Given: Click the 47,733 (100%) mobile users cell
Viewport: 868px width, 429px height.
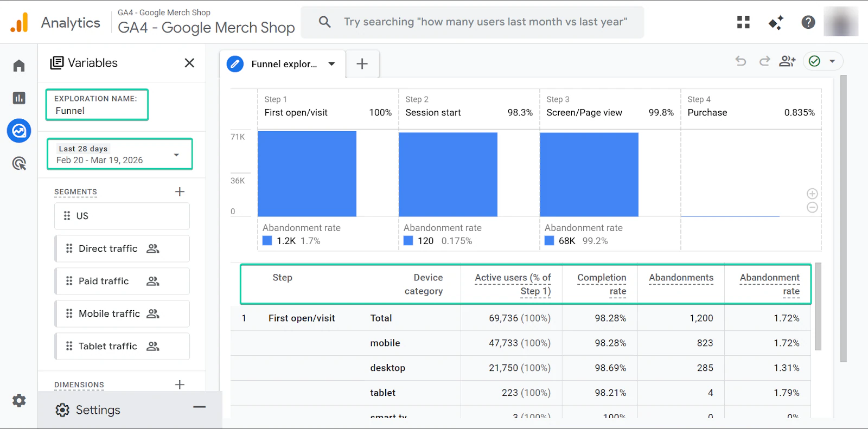Looking at the screenshot, I should point(520,343).
